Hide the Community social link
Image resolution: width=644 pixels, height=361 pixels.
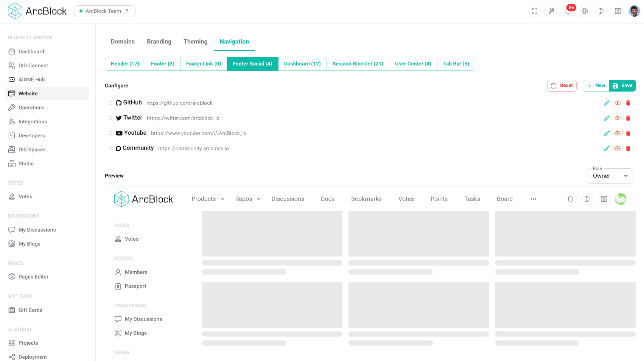point(618,148)
